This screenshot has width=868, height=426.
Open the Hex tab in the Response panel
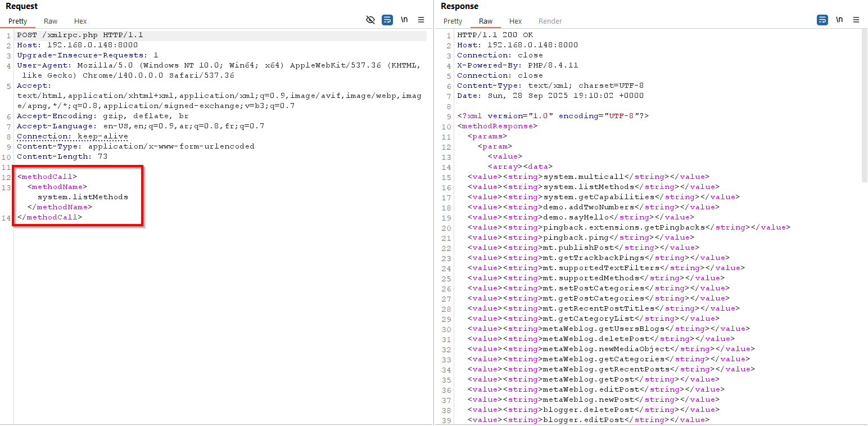(516, 21)
